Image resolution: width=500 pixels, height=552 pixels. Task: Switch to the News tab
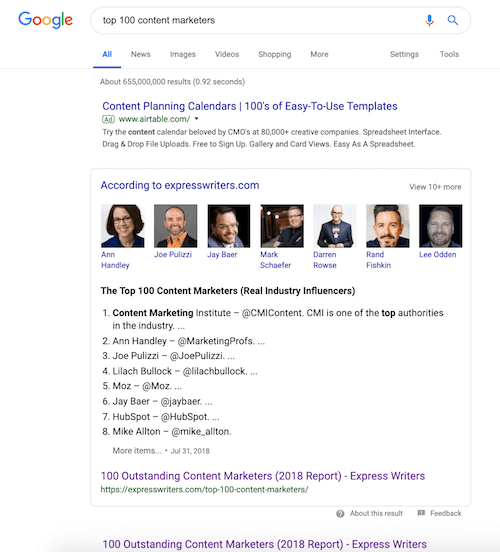140,54
